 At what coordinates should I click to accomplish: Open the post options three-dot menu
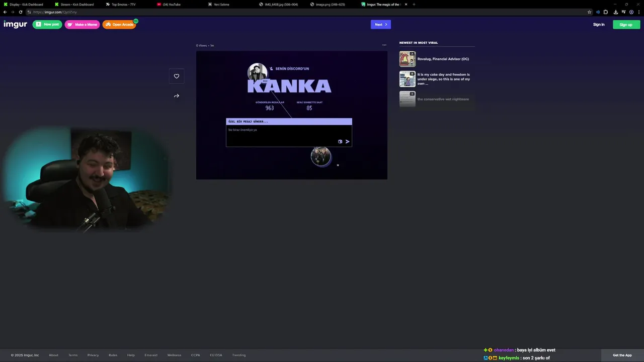click(384, 45)
